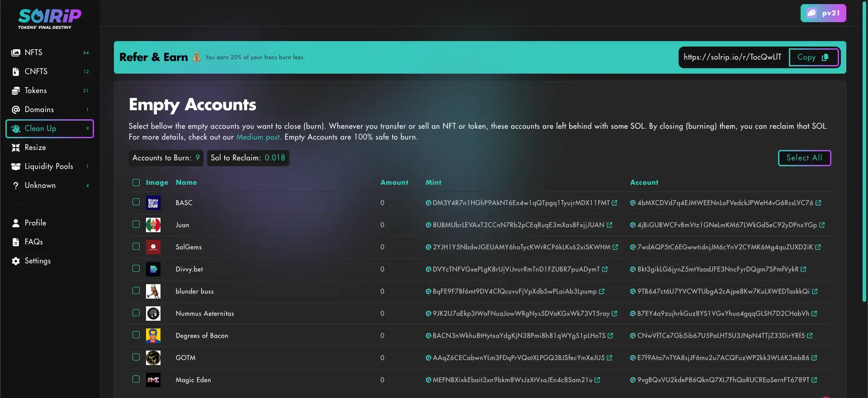The height and width of the screenshot is (398, 868).
Task: Go to Liquidity Pools in sidebar
Action: point(49,166)
